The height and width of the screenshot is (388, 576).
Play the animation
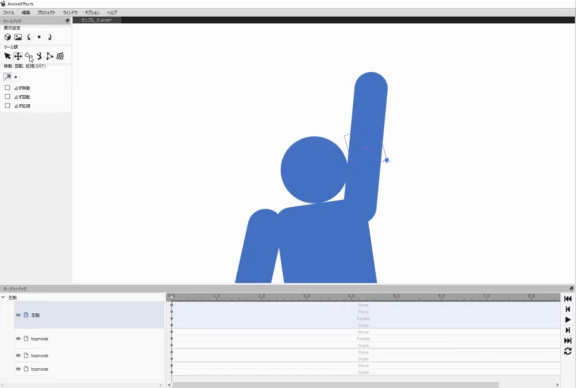click(x=568, y=320)
